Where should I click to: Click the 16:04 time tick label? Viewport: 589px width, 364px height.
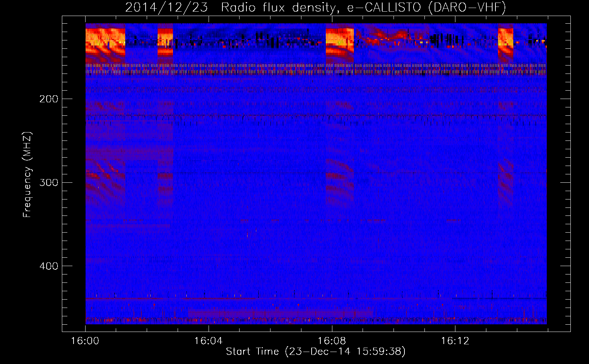pyautogui.click(x=208, y=341)
